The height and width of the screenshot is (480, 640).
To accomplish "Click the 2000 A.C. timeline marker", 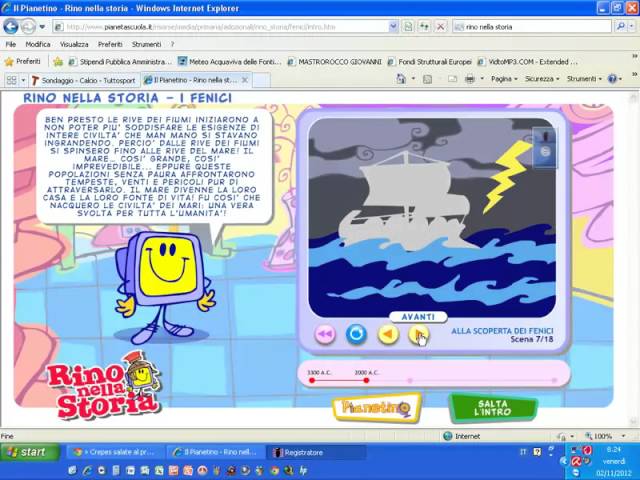I will coord(366,380).
